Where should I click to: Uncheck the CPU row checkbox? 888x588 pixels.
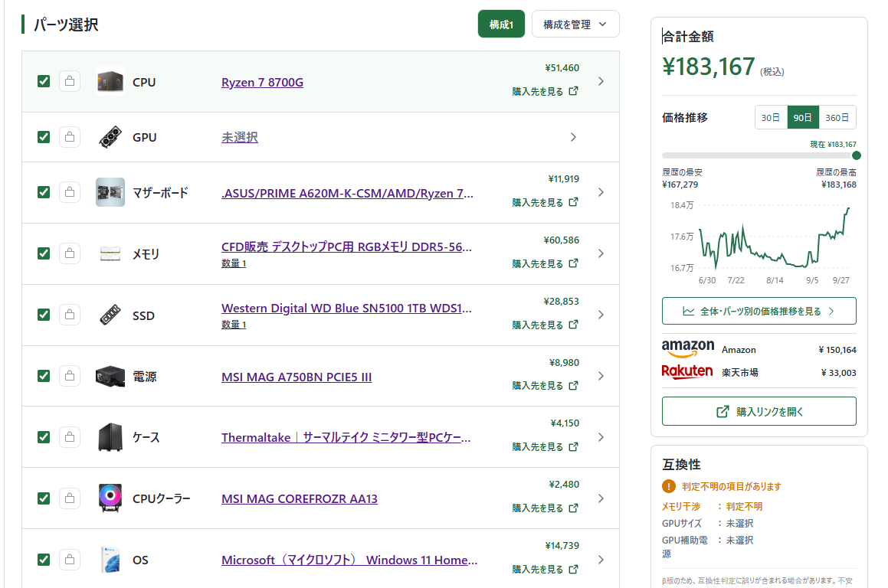(x=44, y=81)
